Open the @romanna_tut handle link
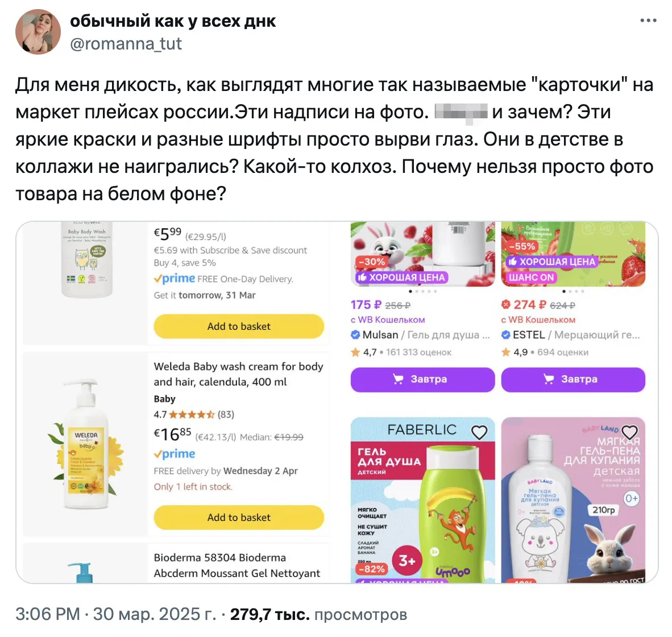The image size is (672, 637). [x=126, y=44]
